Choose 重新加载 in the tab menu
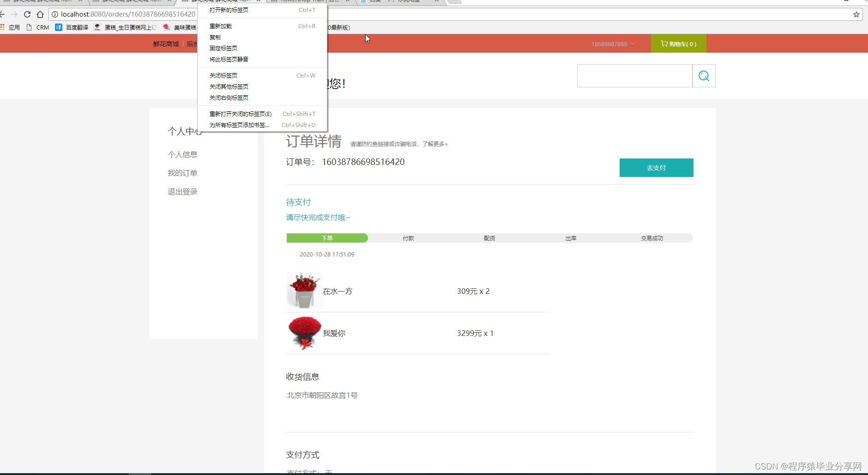 262,26
